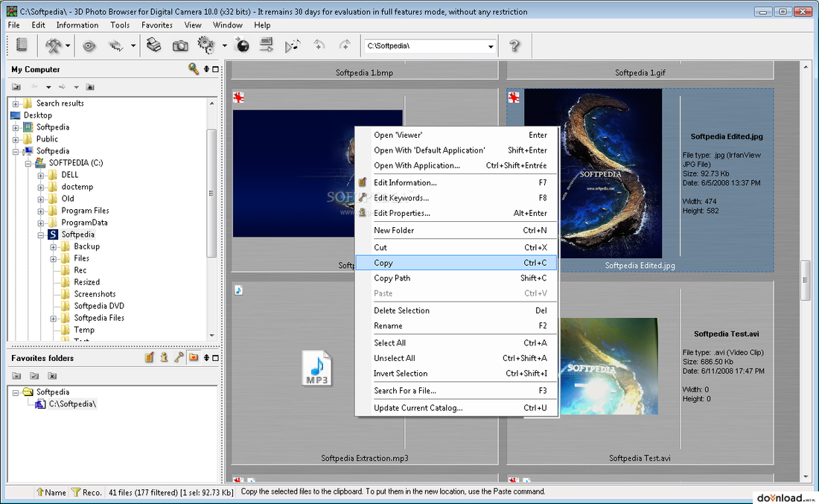Click the eye viewer icon in the toolbar

click(89, 46)
